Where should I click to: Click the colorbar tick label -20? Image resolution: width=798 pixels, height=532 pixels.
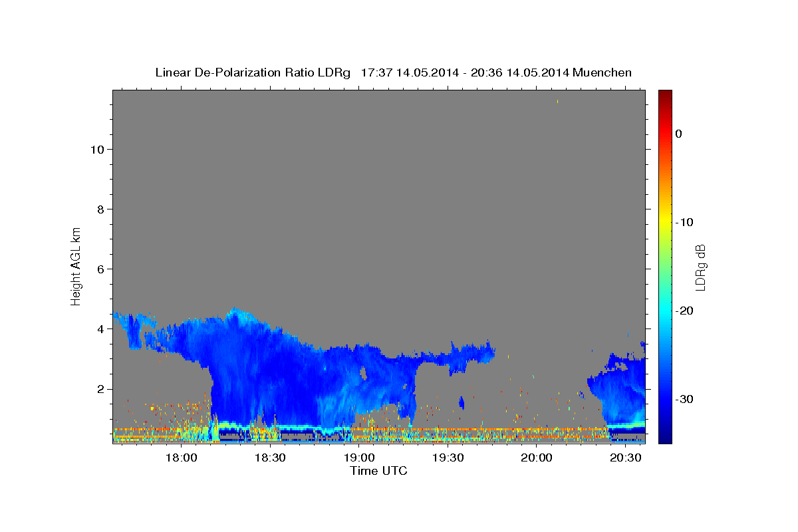684,311
